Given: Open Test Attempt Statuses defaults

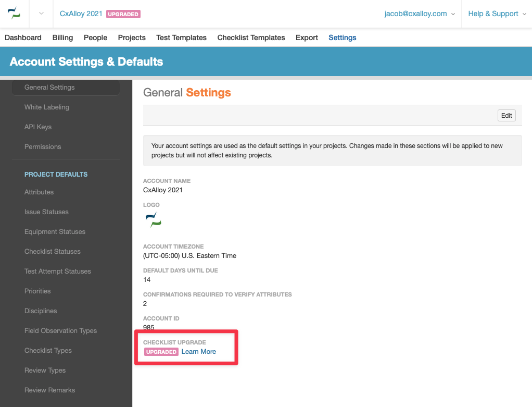Looking at the screenshot, I should (x=58, y=271).
